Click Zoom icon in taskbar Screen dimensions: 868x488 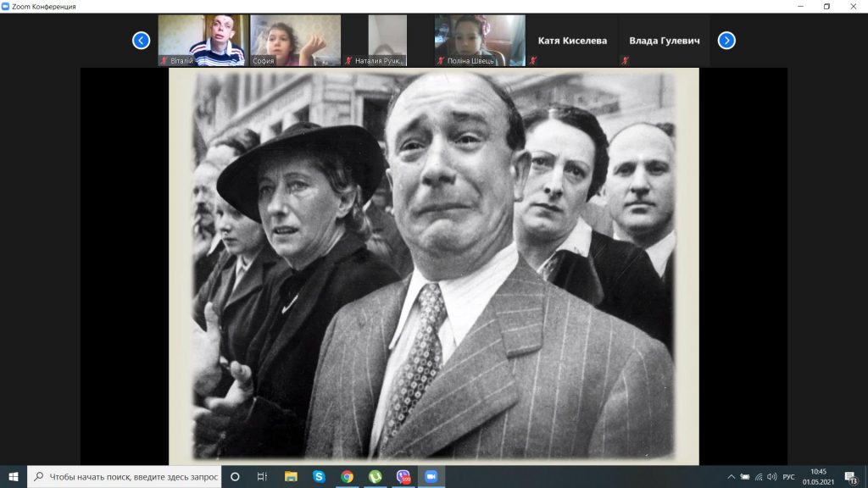(431, 476)
